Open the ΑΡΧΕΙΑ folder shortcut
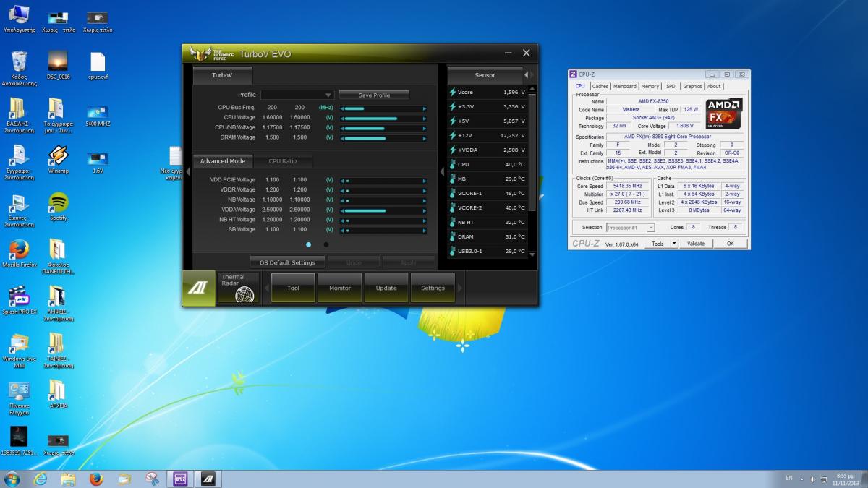The width and height of the screenshot is (868, 488). point(59,395)
